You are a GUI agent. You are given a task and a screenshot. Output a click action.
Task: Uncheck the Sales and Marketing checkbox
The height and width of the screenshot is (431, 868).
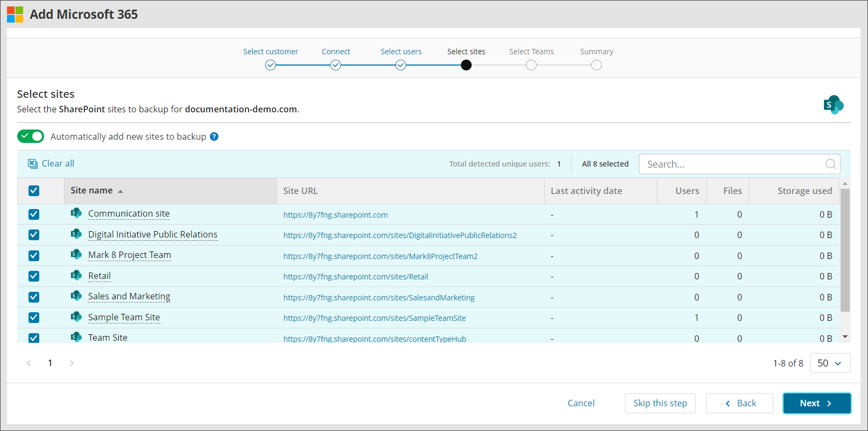(34, 297)
